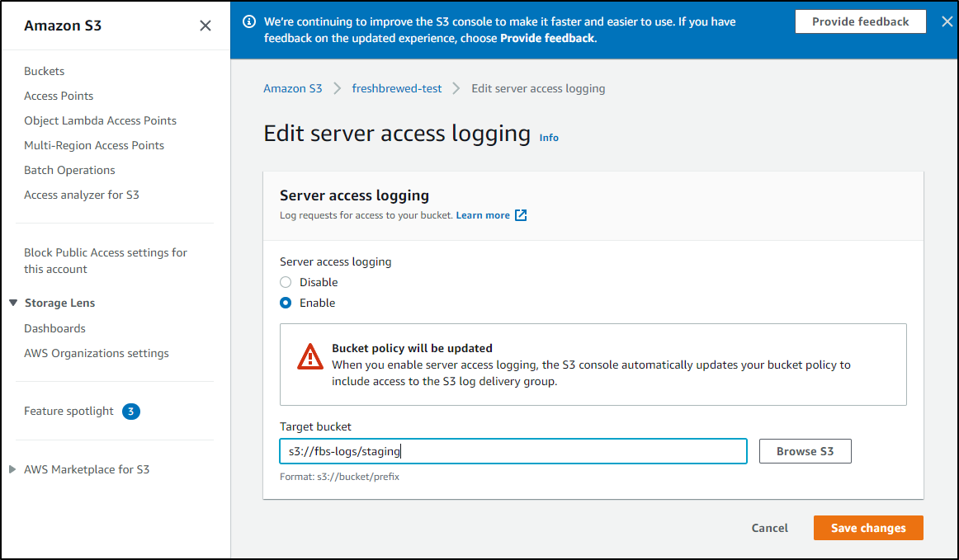Screen dimensions: 959x560
Task: Click the red warning triangle icon
Action: pyautogui.click(x=310, y=356)
